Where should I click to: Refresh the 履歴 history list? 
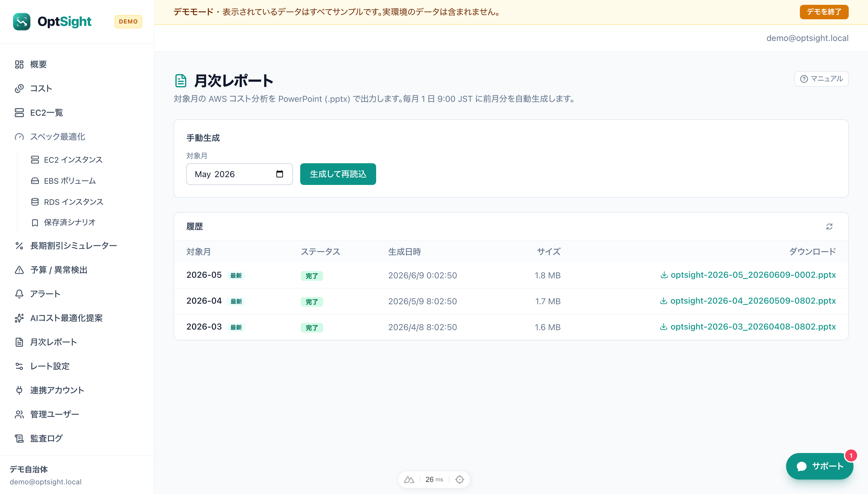[829, 227]
